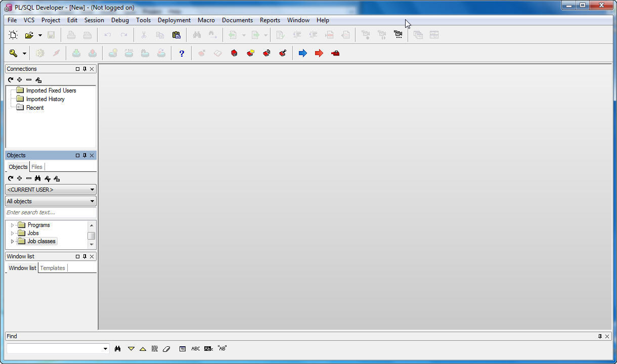Switch to the Files tab
Screen dimensions: 617x364
coord(37,167)
